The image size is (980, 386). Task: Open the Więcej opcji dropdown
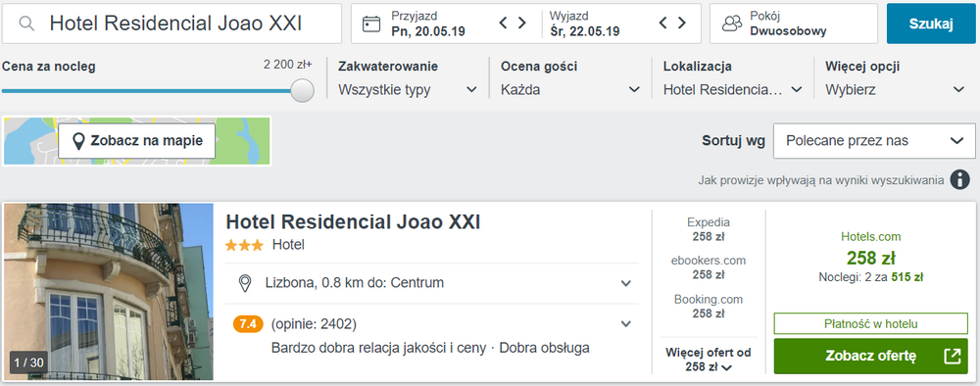point(895,90)
